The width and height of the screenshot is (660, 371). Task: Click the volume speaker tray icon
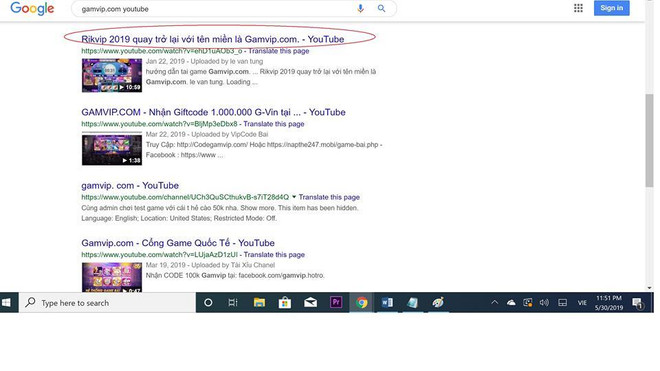coord(544,302)
